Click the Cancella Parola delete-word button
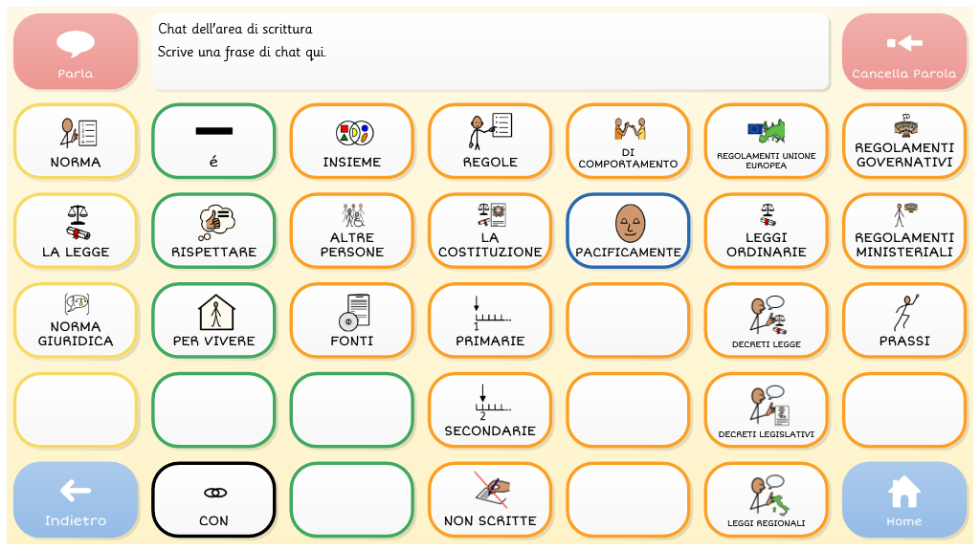The height and width of the screenshot is (551, 980). [x=903, y=52]
